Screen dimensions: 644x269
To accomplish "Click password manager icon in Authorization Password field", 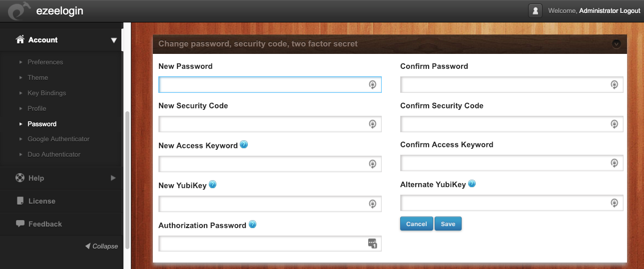I will 372,244.
